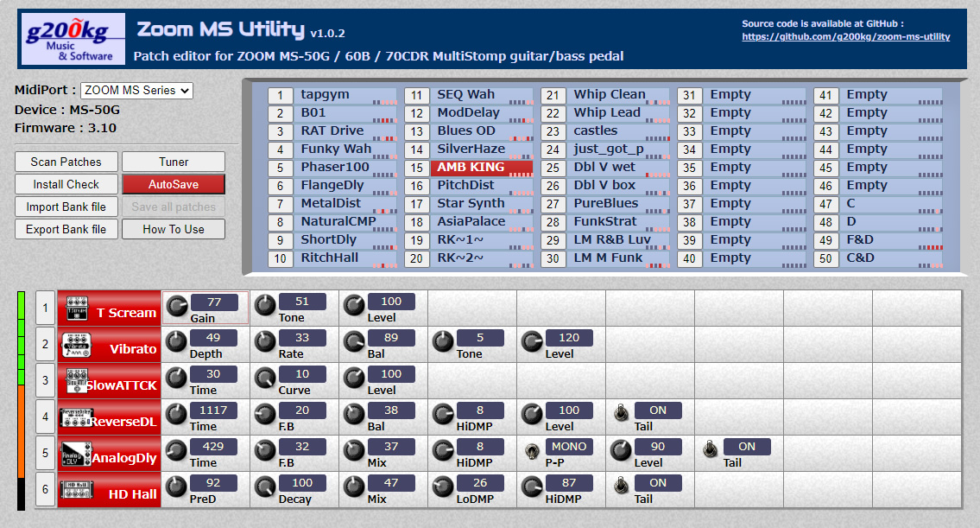Click the HD Hall Decay knob
980x528 pixels.
click(x=265, y=487)
